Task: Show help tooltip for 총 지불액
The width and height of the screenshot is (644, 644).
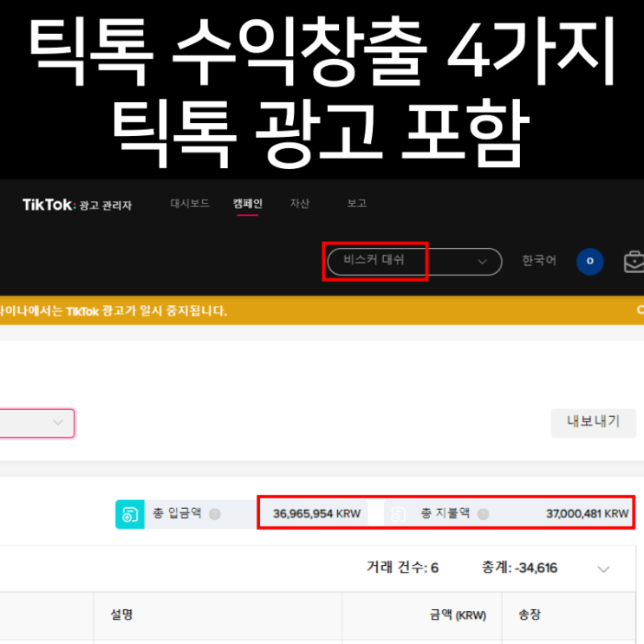Action: tap(483, 514)
